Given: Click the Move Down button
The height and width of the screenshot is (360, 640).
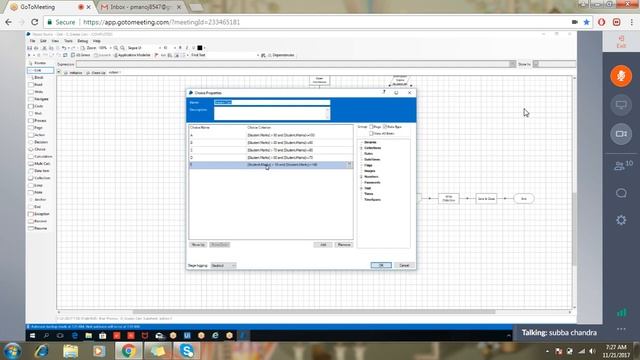Looking at the screenshot, I should pos(220,244).
